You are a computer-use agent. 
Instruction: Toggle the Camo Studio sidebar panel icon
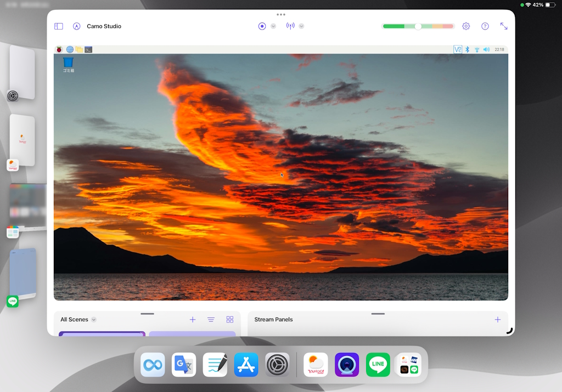point(59,26)
